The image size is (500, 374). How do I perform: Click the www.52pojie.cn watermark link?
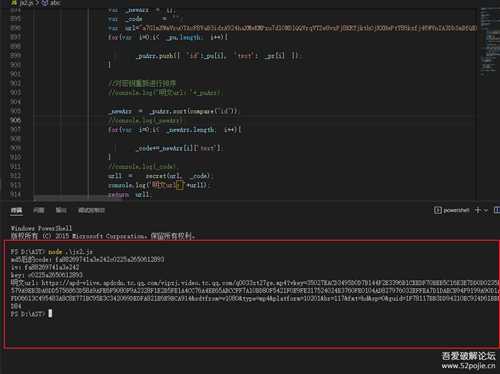[x=468, y=366]
